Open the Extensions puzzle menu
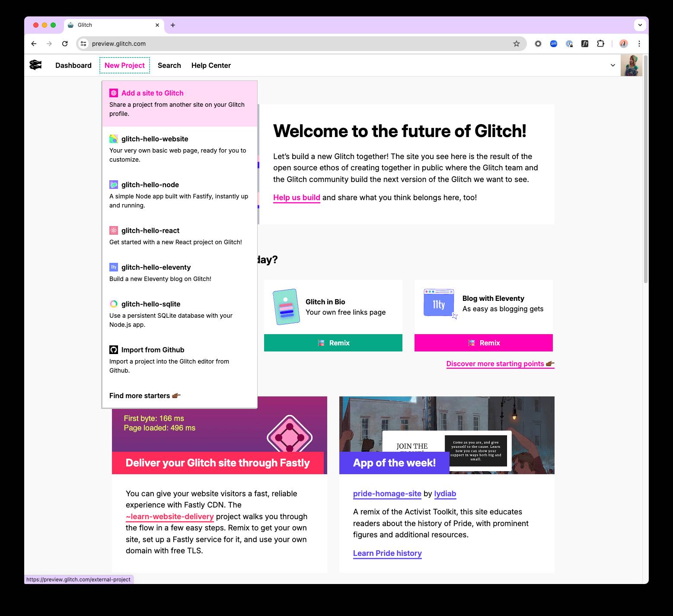Image resolution: width=673 pixels, height=616 pixels. [x=600, y=44]
